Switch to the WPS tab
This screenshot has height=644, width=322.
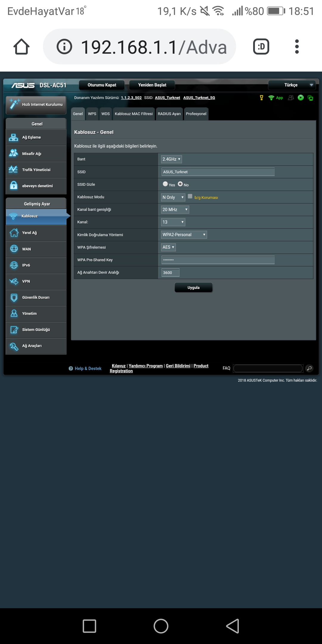pyautogui.click(x=92, y=114)
